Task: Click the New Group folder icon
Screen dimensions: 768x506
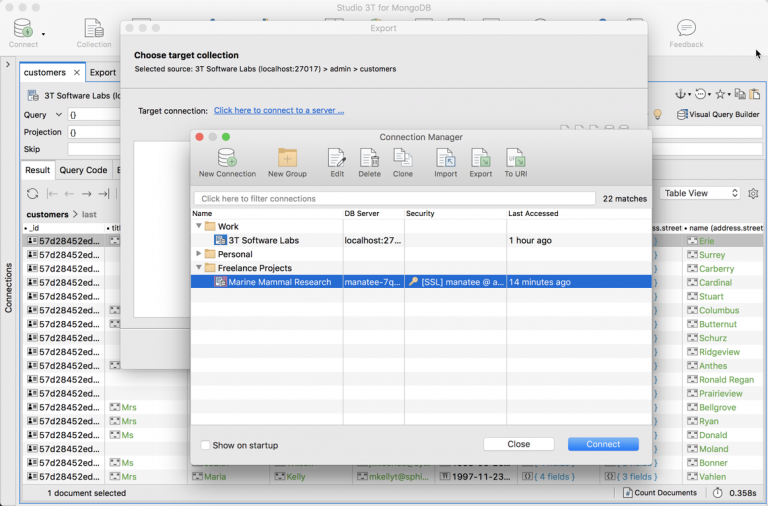Action: [x=287, y=158]
